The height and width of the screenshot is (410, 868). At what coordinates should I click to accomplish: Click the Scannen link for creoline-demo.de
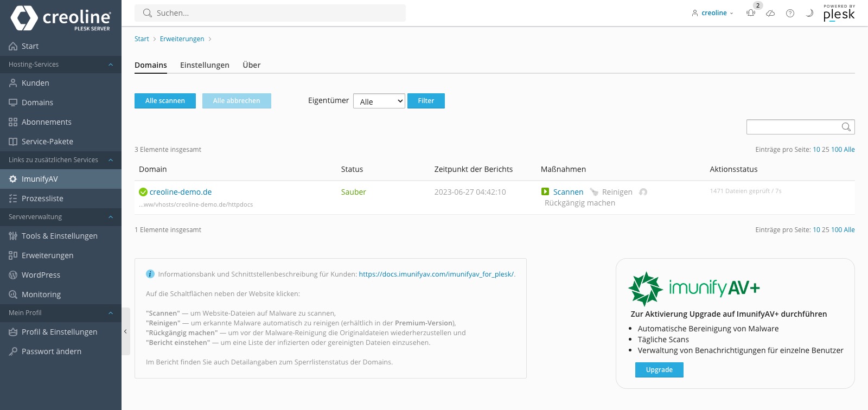(568, 192)
